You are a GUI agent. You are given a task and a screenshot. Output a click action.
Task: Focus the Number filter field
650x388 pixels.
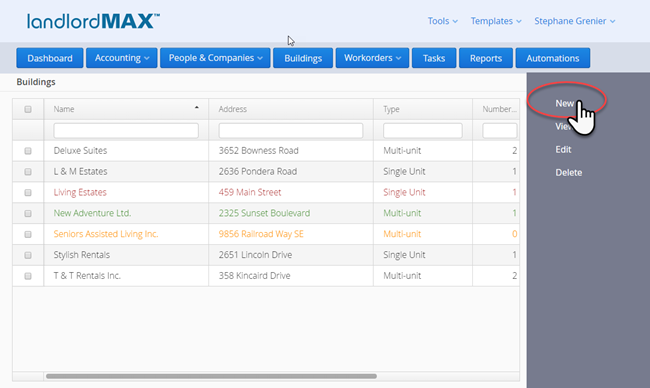pos(500,131)
